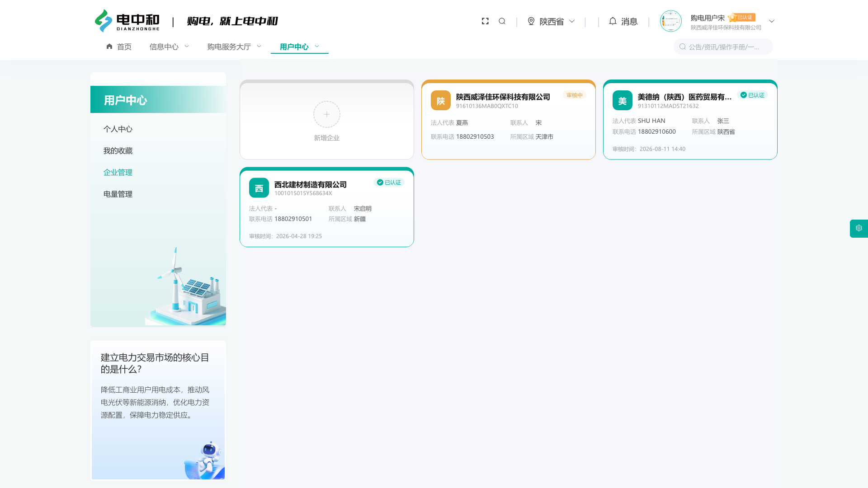Click 新增企业 label
Viewport: 868px width, 488px height.
[327, 138]
